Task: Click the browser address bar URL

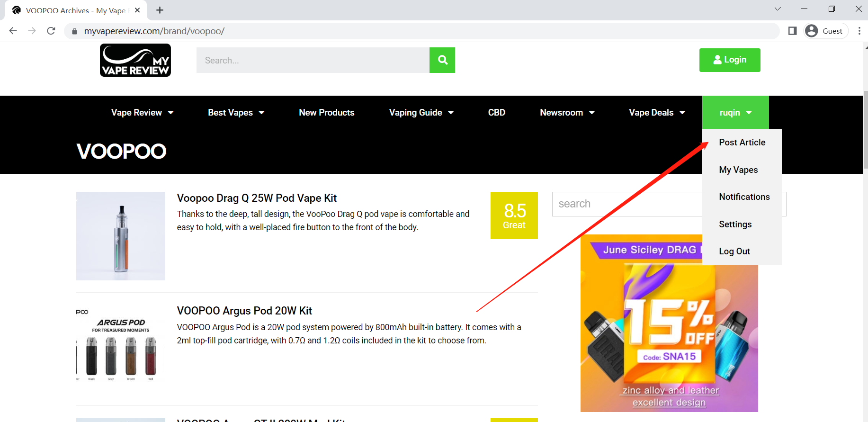Action: [x=154, y=31]
